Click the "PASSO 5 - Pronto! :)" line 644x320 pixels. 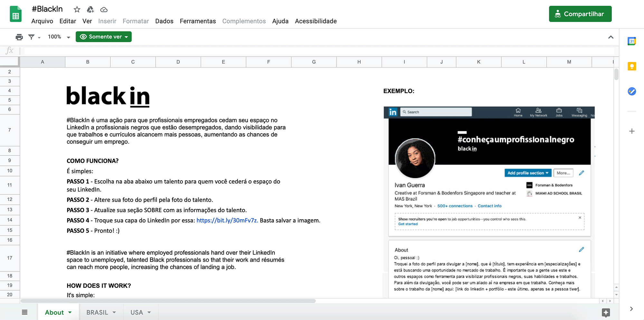(x=93, y=231)
